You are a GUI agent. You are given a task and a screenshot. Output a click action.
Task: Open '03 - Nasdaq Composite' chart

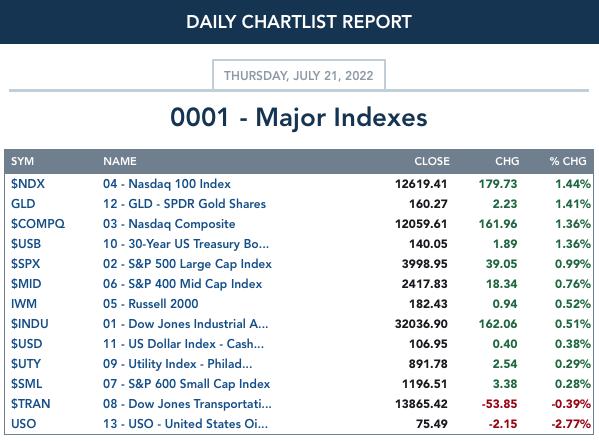click(x=169, y=224)
